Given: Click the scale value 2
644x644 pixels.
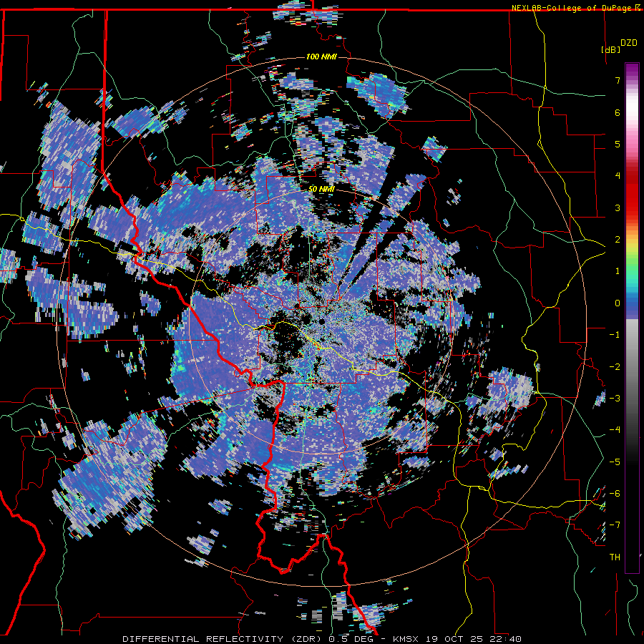Looking at the screenshot, I should pyautogui.click(x=618, y=240).
